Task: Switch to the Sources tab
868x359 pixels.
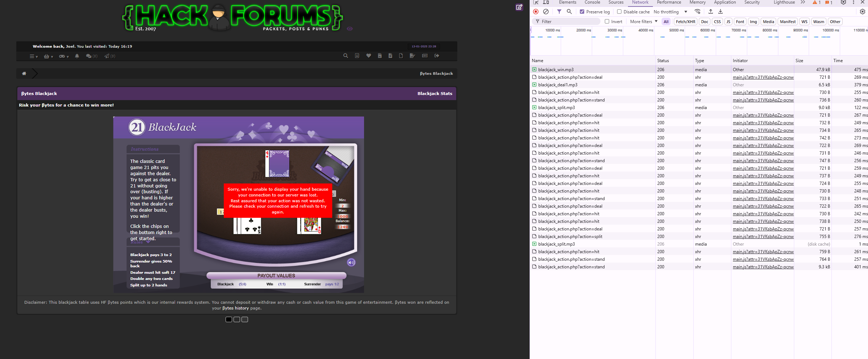Action: [616, 2]
